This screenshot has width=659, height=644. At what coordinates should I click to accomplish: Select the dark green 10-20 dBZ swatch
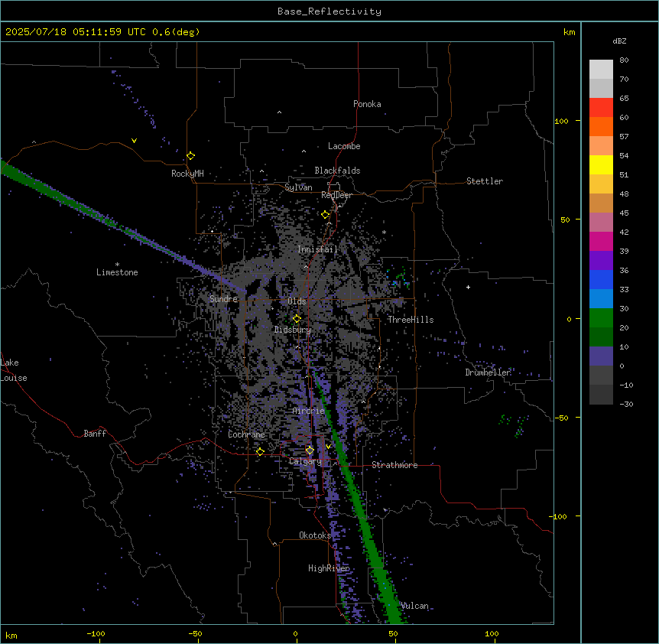601,337
